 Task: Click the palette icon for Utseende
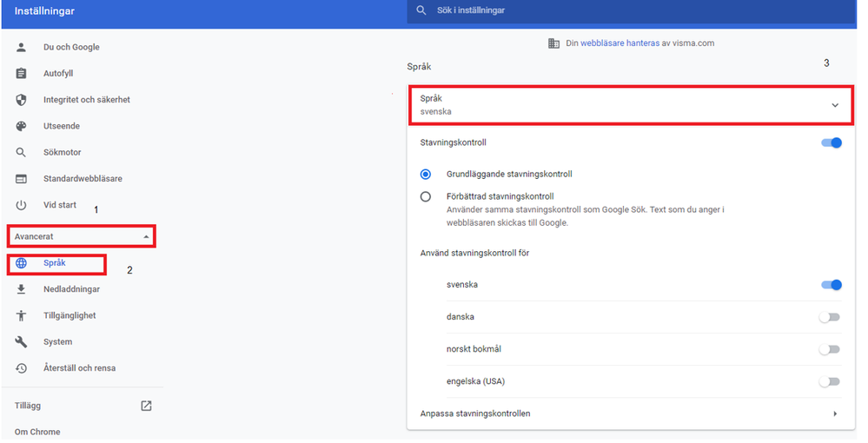click(21, 126)
